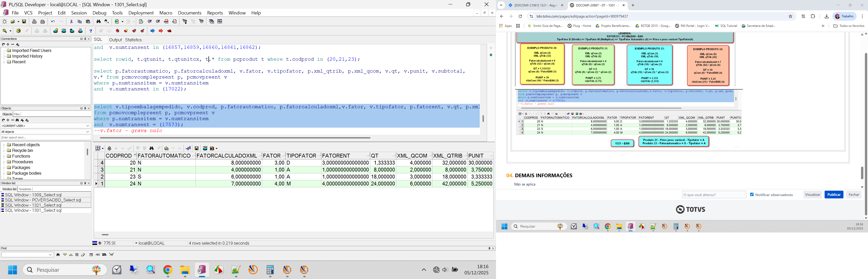The height and width of the screenshot is (279, 868).
Task: Select SQL Window - 1321_Select.sql entry
Action: pos(33,205)
